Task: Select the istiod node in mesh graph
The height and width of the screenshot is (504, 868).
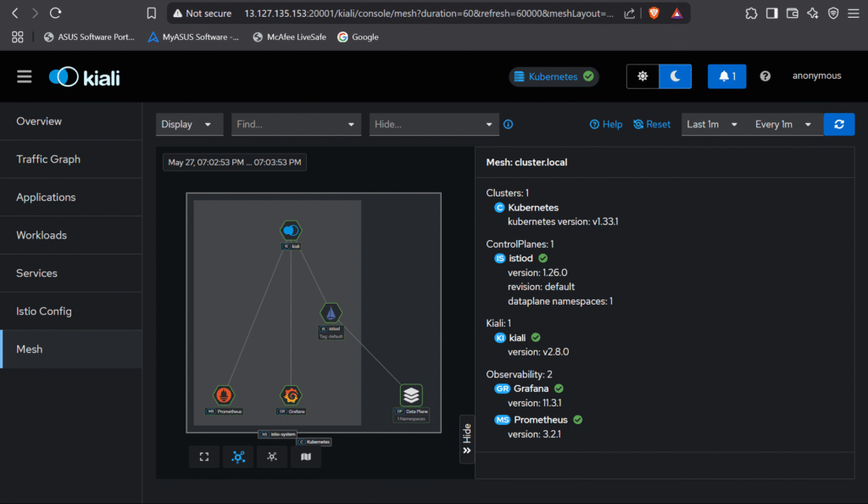Action: click(x=331, y=313)
